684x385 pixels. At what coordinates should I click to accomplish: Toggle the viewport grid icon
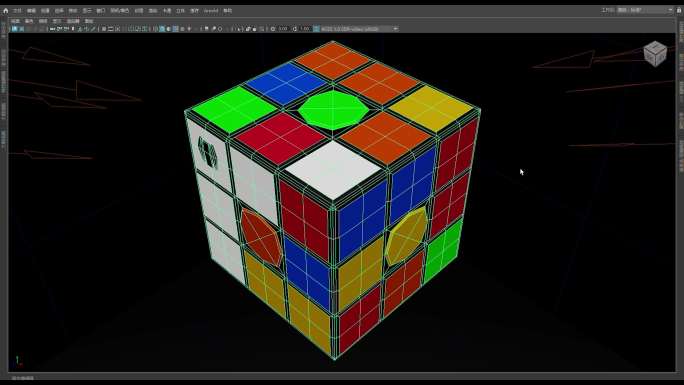coord(104,29)
